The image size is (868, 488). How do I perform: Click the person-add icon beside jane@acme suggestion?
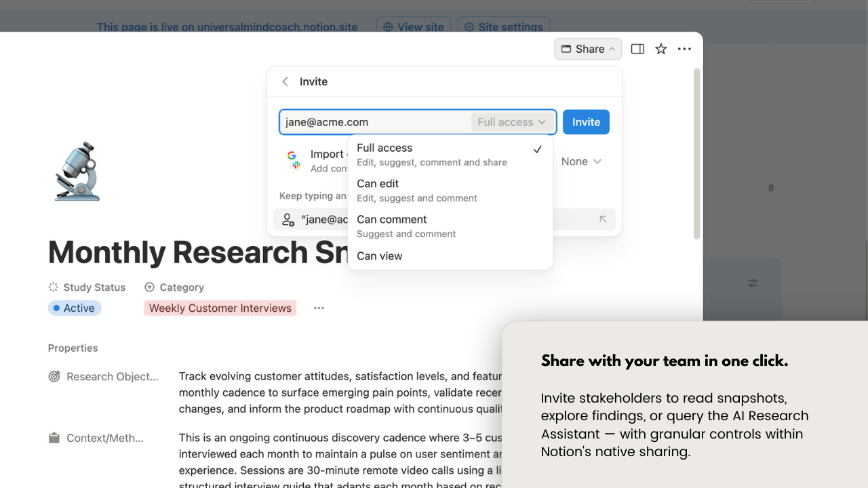288,219
